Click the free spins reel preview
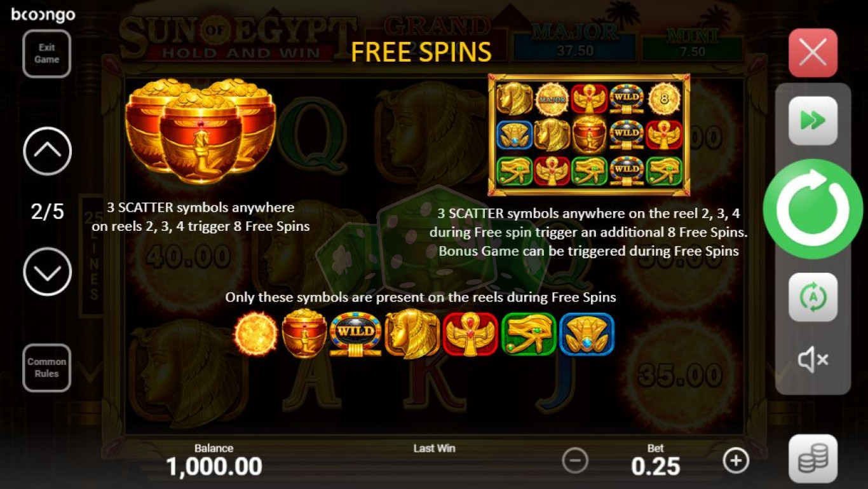Viewport: 868px width, 489px height. point(588,135)
